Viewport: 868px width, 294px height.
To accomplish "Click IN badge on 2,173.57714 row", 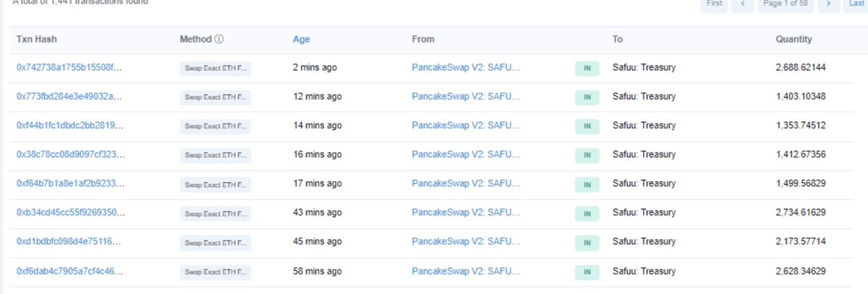I will 587,242.
